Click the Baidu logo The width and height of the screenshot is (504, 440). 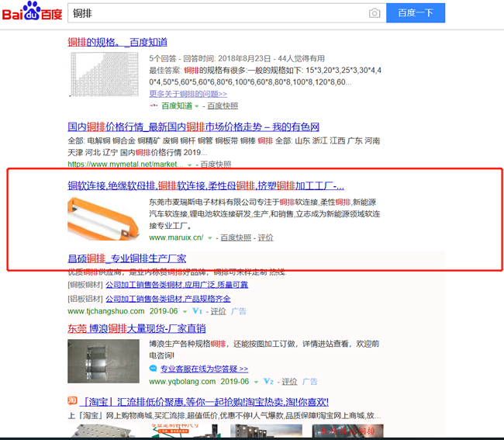click(32, 12)
